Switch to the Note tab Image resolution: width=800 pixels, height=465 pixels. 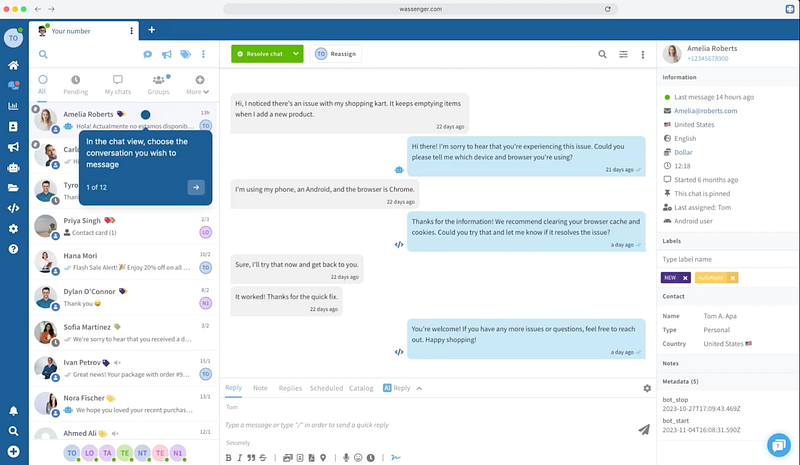pos(260,388)
